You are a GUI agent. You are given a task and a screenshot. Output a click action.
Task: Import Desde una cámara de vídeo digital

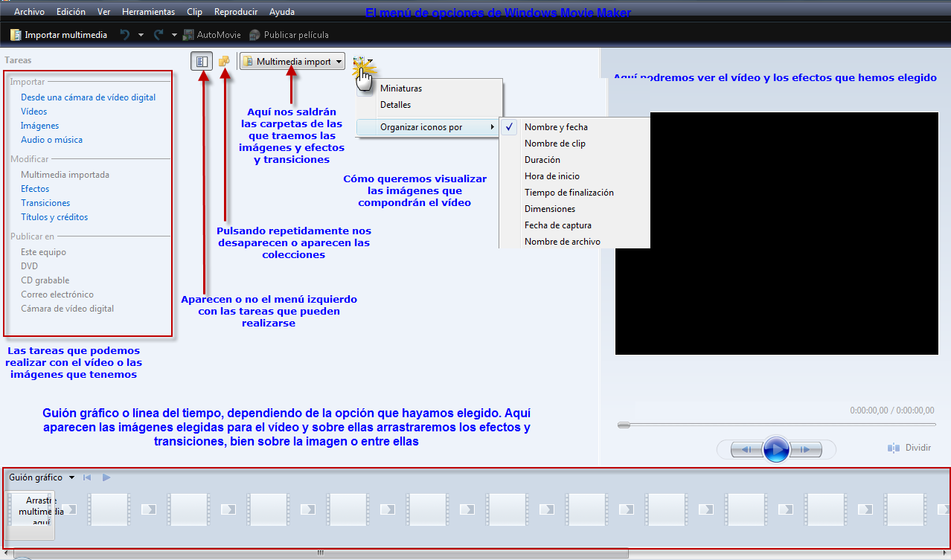coord(88,97)
